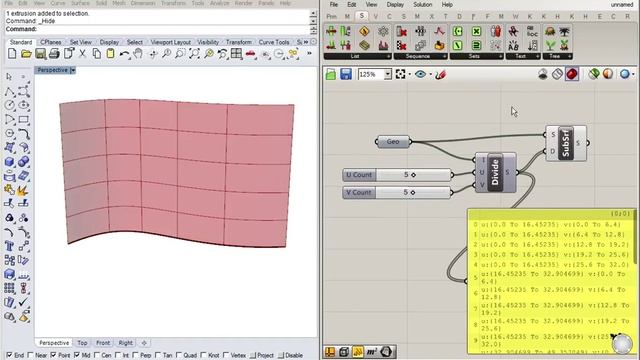Select the Pan hand tool
The height and width of the screenshot is (360, 640).
click(138, 53)
